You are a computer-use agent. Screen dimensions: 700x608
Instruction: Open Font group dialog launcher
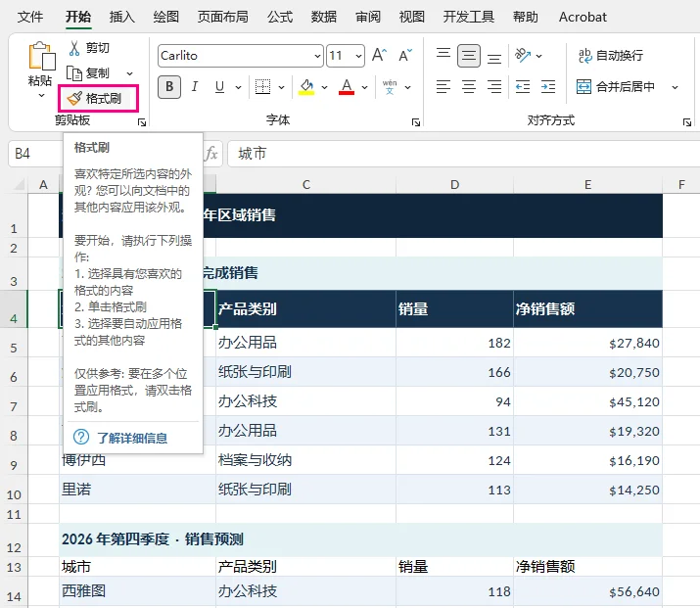click(416, 122)
